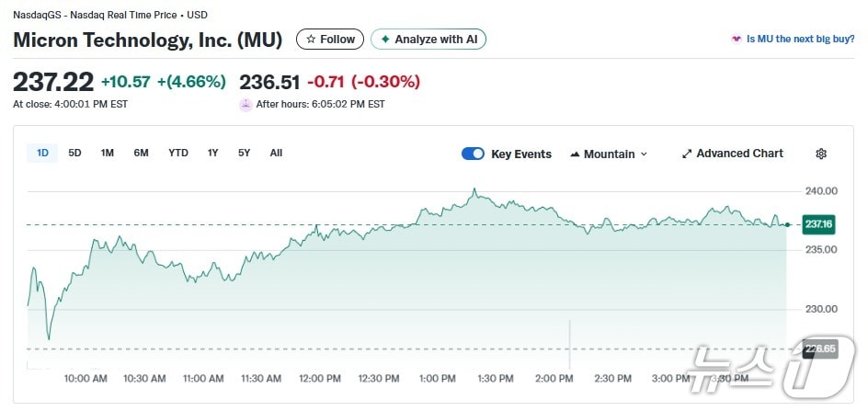868x411 pixels.
Task: Click the Mountain chart type icon
Action: click(575, 154)
